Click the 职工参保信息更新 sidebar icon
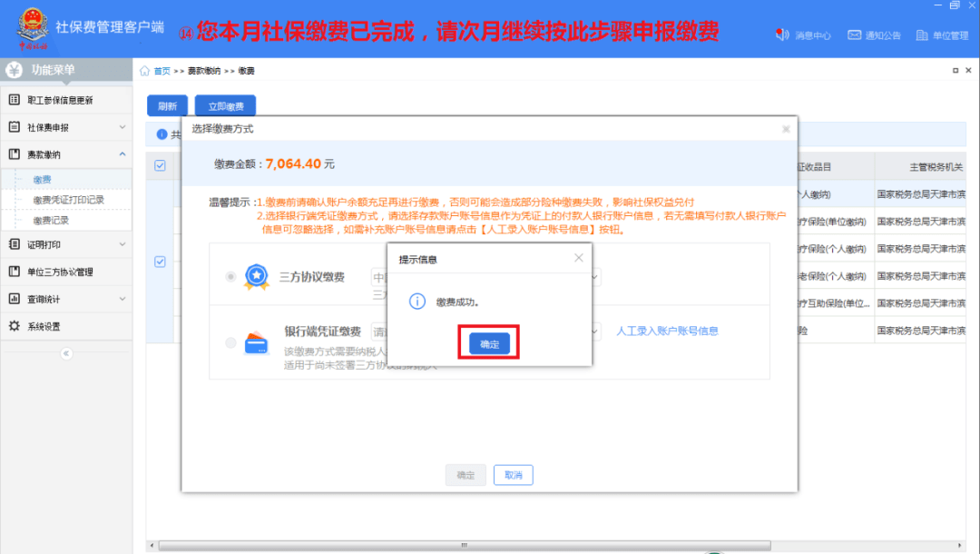Image resolution: width=980 pixels, height=554 pixels. pyautogui.click(x=15, y=99)
